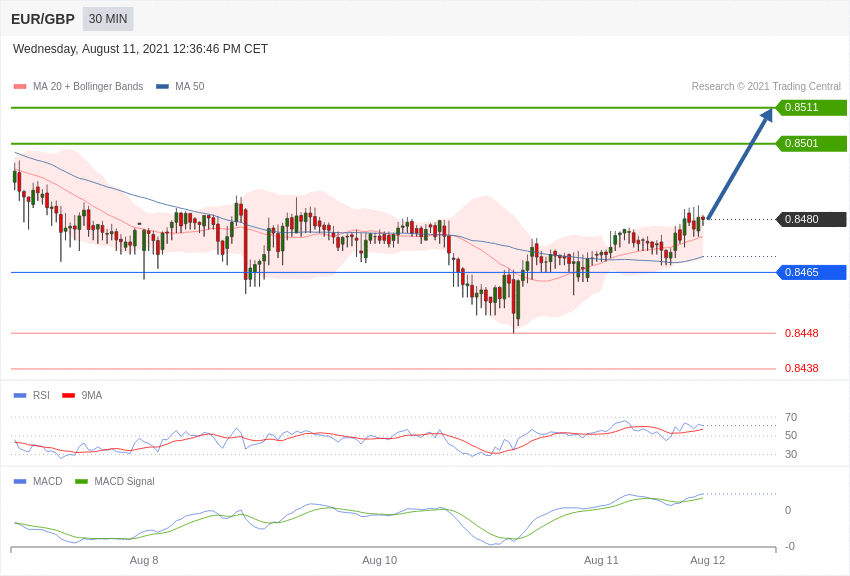Click the Aug 11 date axis label
The image size is (850, 576).
pyautogui.click(x=601, y=560)
